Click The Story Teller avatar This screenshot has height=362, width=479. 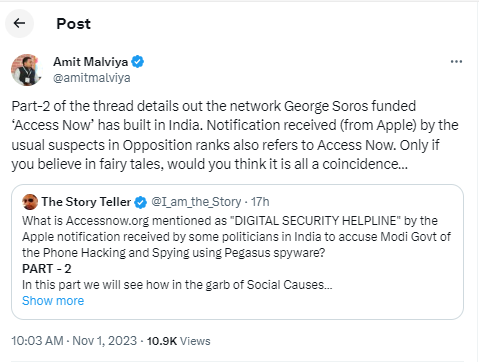(30, 202)
